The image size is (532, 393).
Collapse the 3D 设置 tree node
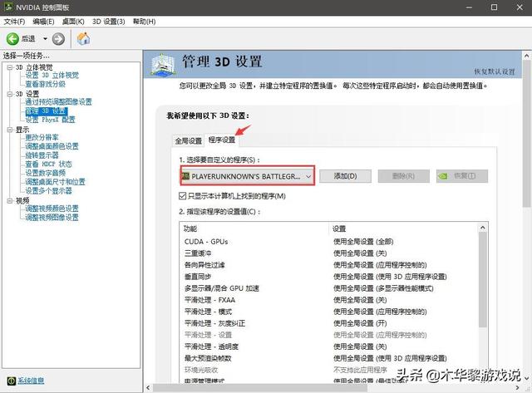point(10,94)
